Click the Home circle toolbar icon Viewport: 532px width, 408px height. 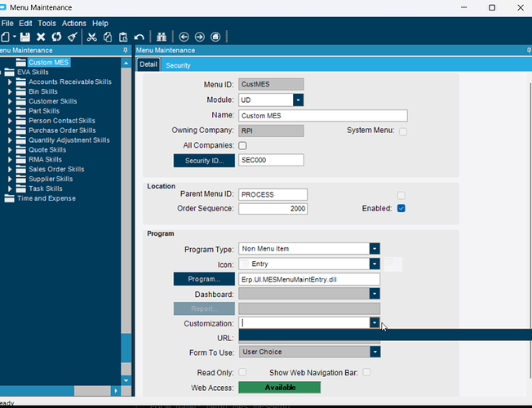click(215, 37)
